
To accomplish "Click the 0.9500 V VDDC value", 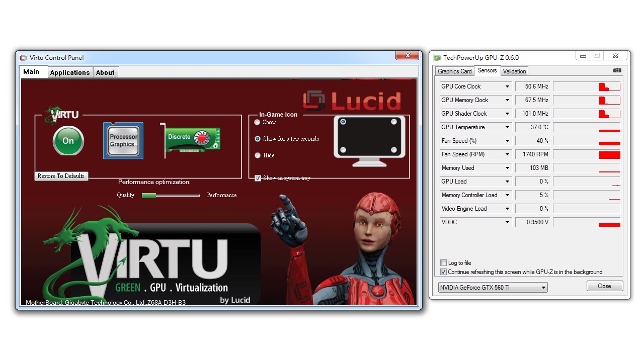I will click(x=532, y=222).
